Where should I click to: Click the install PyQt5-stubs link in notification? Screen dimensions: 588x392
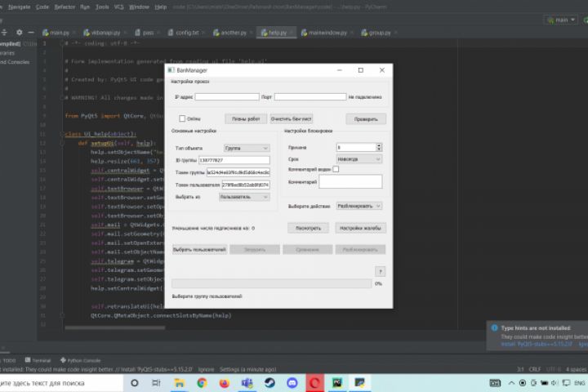[535, 344]
